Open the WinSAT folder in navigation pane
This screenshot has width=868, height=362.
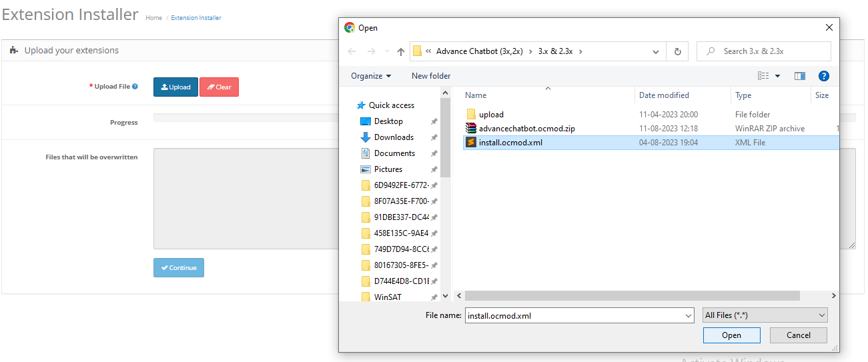(x=388, y=297)
